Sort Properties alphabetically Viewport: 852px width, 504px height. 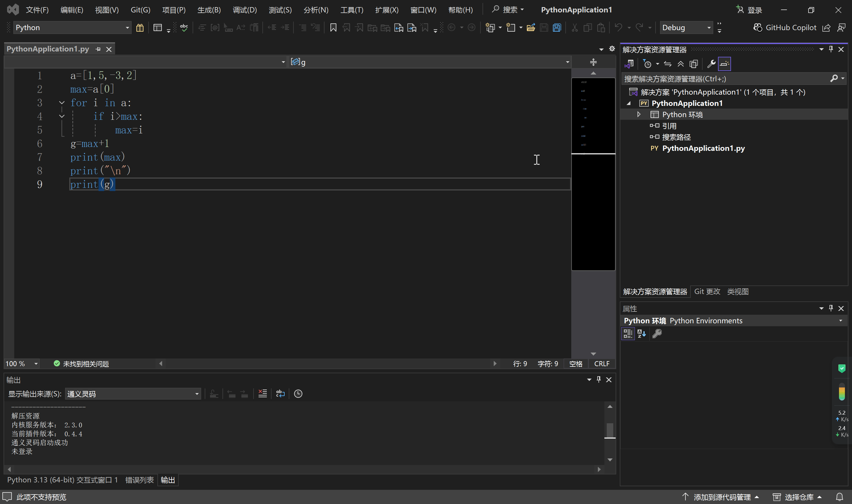pyautogui.click(x=641, y=334)
